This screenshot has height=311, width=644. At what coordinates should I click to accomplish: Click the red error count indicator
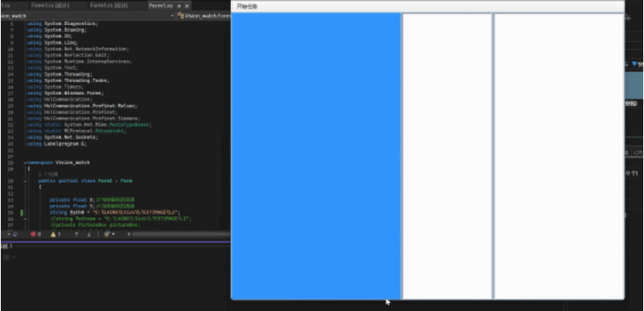(35, 234)
